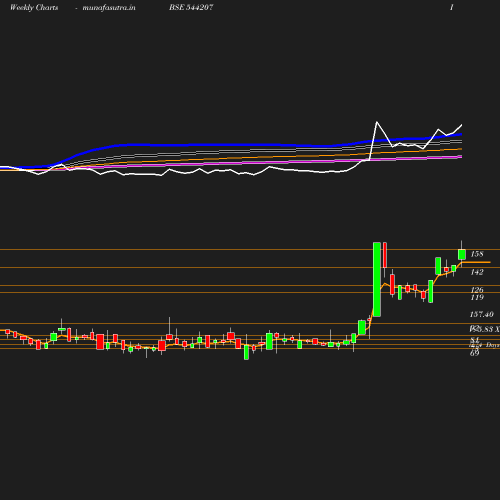500x500 pixels.
Task: Click the '142' price level label
Action: point(477,272)
